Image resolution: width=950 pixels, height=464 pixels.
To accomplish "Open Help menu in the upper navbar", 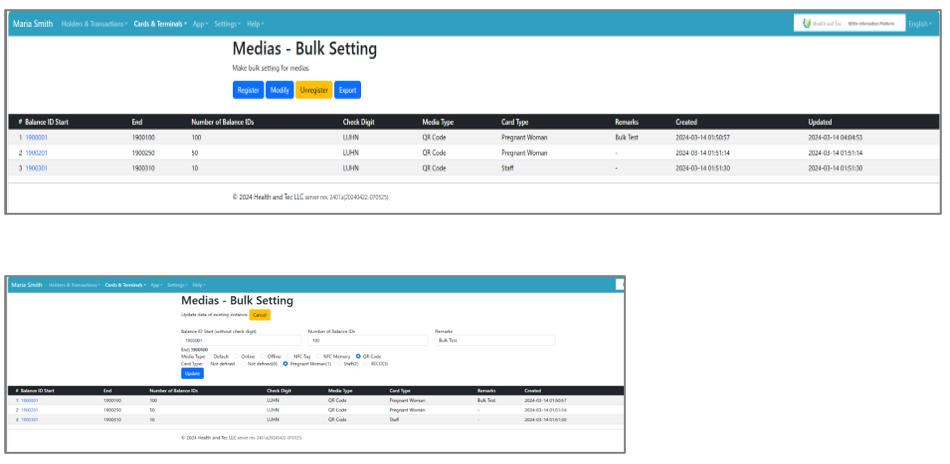I will tap(255, 23).
